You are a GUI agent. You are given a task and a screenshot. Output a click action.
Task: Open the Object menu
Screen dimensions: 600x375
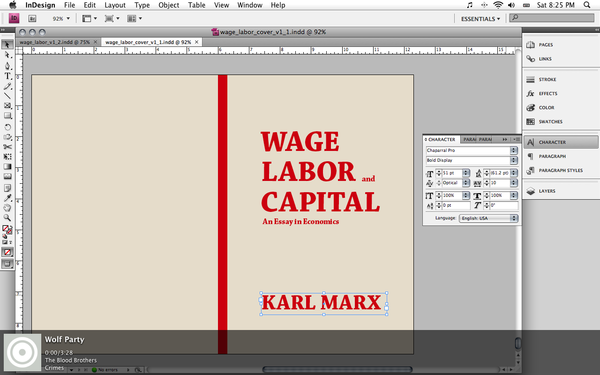169,5
